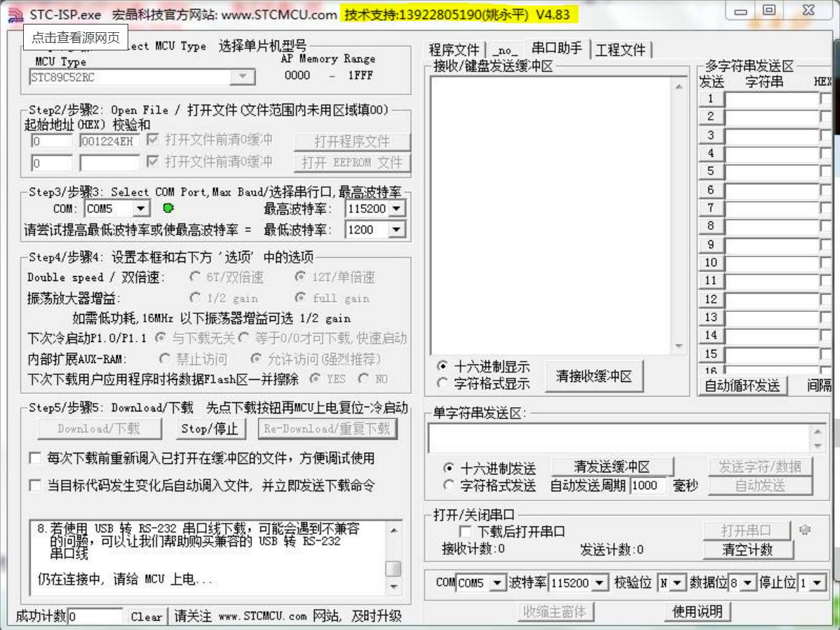This screenshot has width=840, height=630.
Task: Click the 发送字符/数据 button
Action: (760, 467)
